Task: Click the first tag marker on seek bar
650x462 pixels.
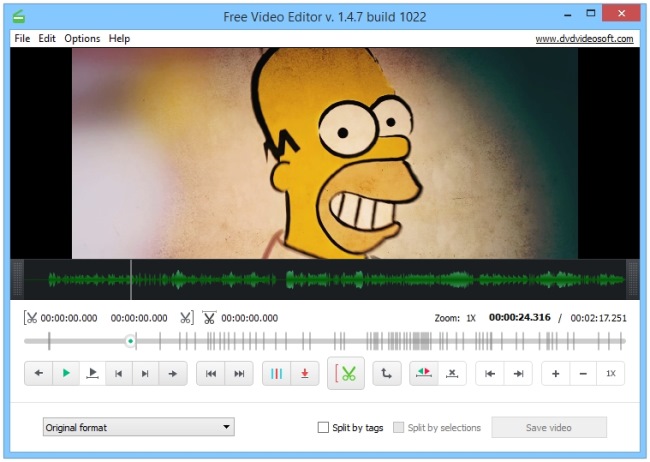Action: point(49,341)
